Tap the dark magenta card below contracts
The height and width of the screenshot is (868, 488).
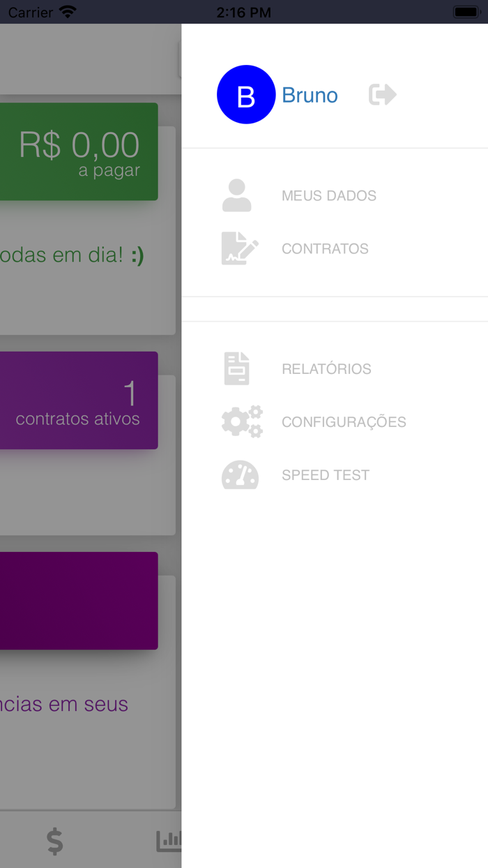(79, 601)
